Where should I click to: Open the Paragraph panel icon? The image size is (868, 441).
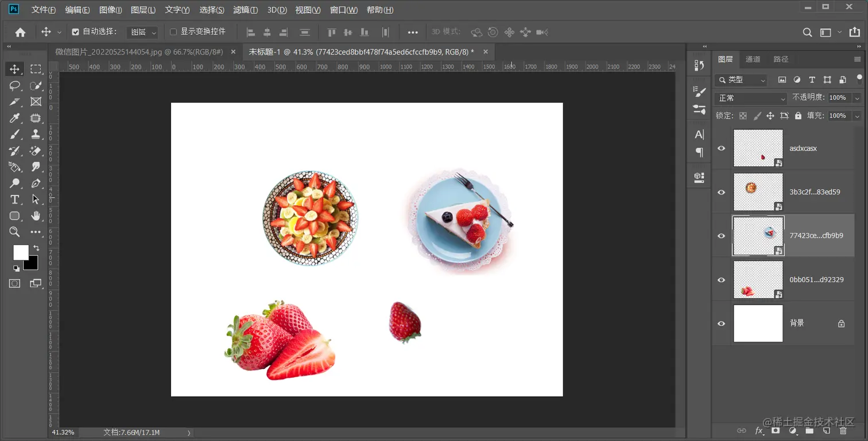[x=699, y=152]
